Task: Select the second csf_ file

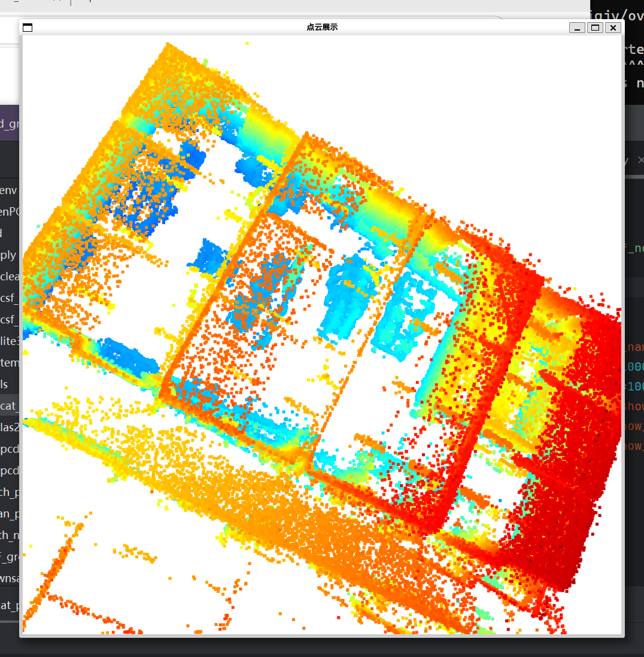Action: tap(8, 319)
